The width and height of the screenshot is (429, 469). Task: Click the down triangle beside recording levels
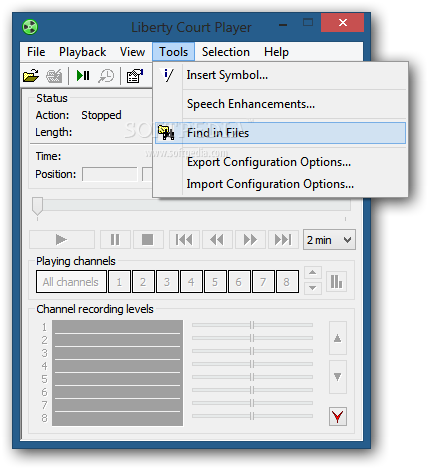338,377
